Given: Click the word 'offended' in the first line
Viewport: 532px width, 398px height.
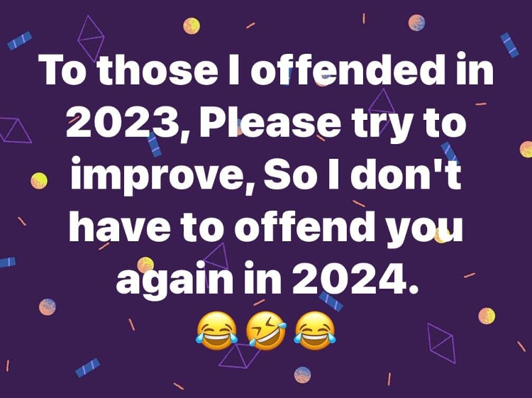Looking at the screenshot, I should [x=348, y=69].
